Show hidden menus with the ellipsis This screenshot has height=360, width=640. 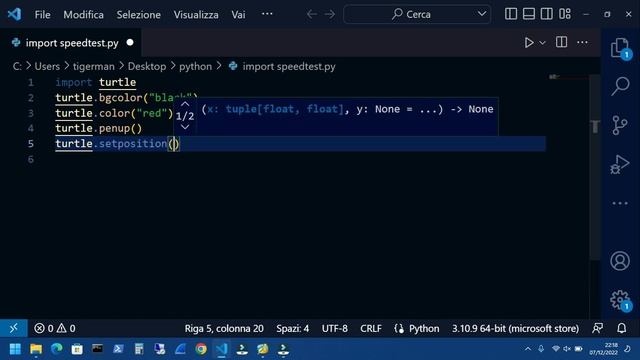pos(267,14)
